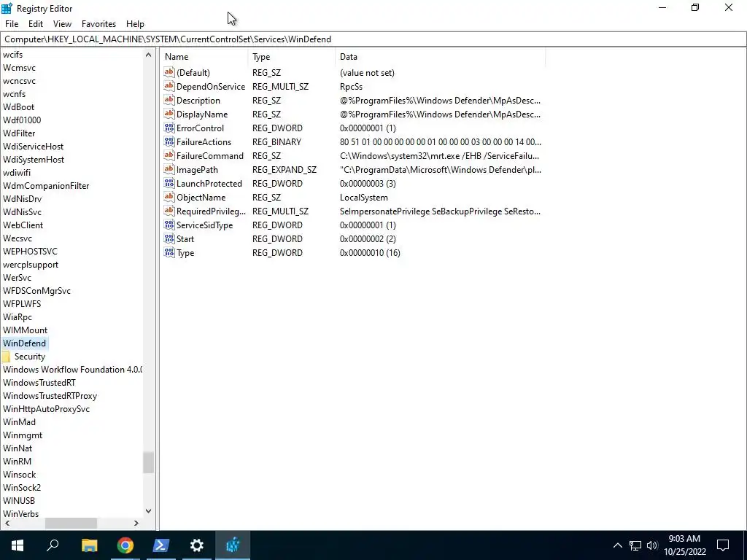
Task: Select the WdNisSvc key
Action: [x=22, y=212]
